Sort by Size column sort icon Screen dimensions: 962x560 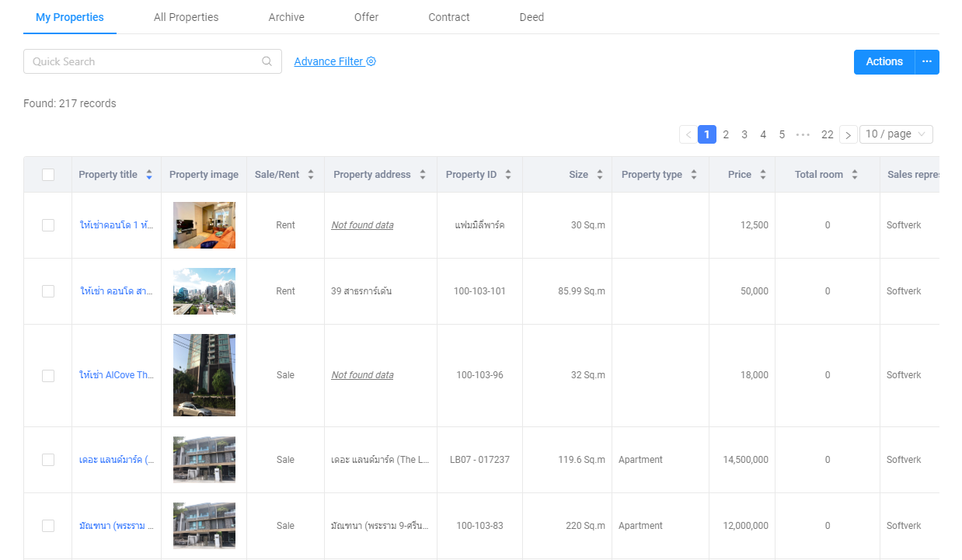click(x=600, y=175)
